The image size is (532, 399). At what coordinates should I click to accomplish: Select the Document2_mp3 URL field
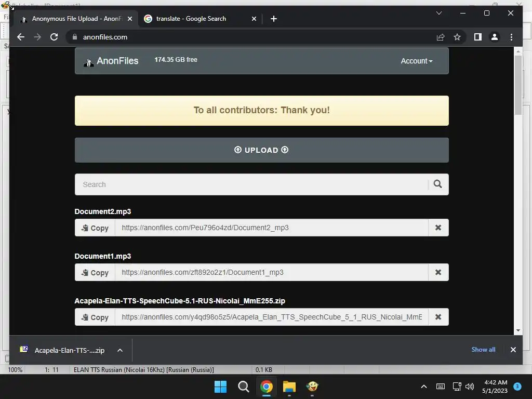(x=271, y=228)
